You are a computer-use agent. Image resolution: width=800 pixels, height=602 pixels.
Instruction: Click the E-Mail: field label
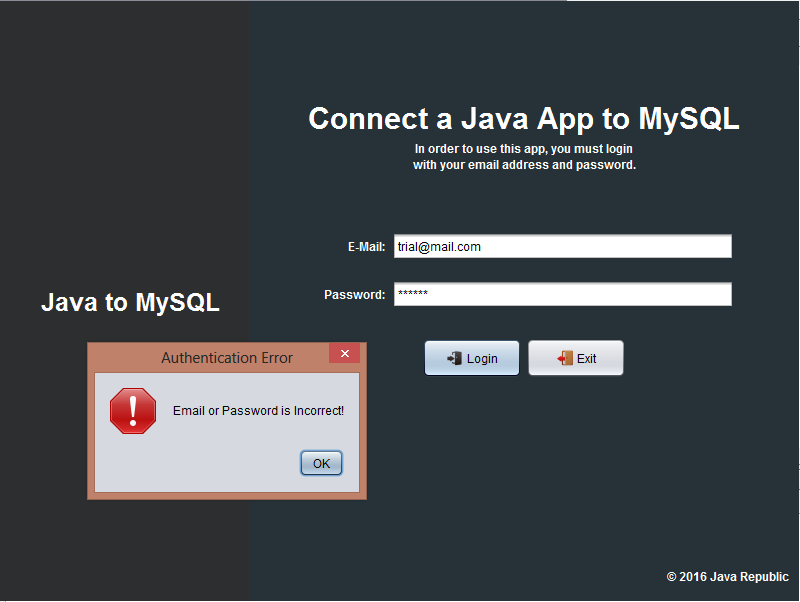[367, 246]
